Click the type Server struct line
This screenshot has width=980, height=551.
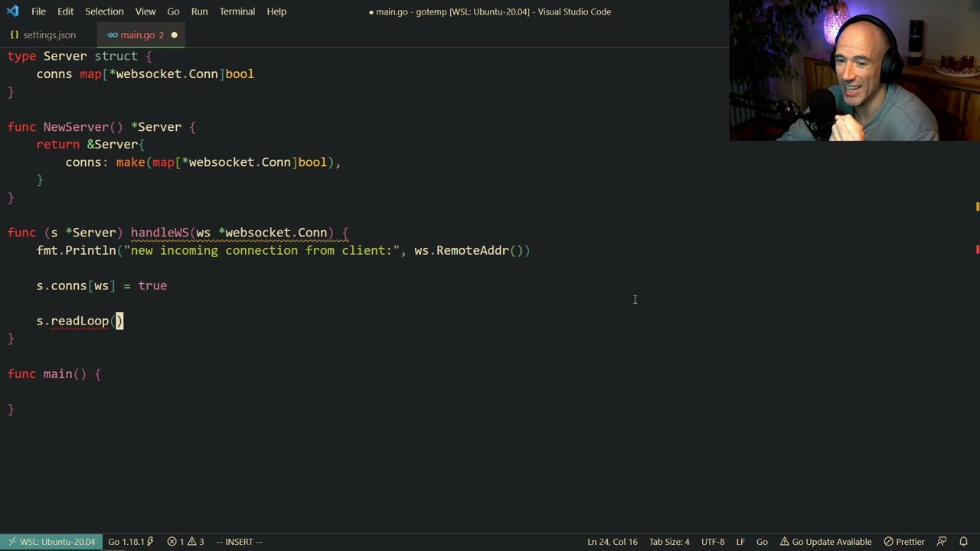click(80, 57)
